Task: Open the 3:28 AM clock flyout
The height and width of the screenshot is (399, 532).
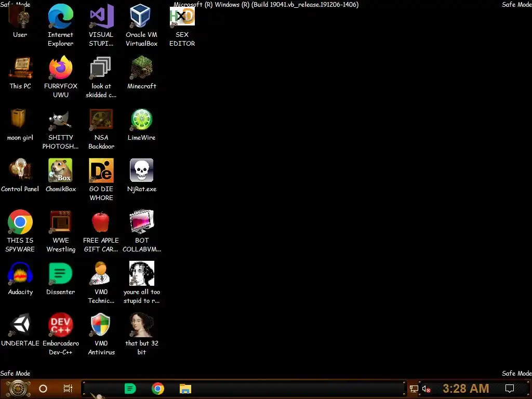Action: (465, 389)
